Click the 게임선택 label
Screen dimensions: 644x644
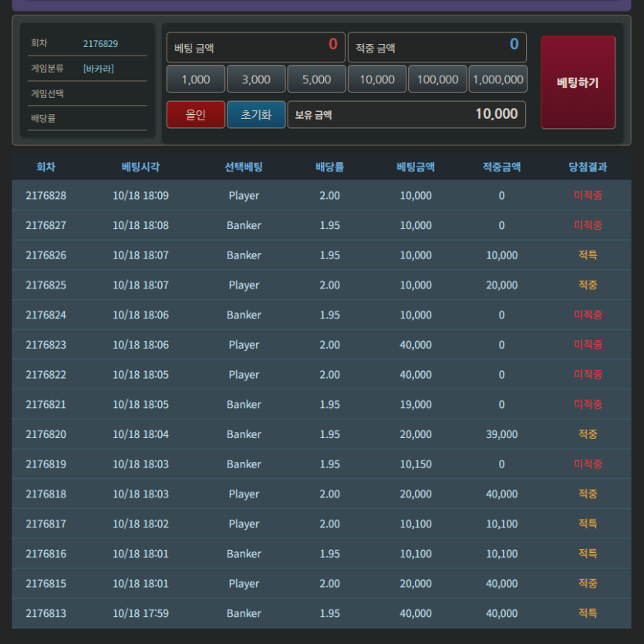tap(47, 93)
